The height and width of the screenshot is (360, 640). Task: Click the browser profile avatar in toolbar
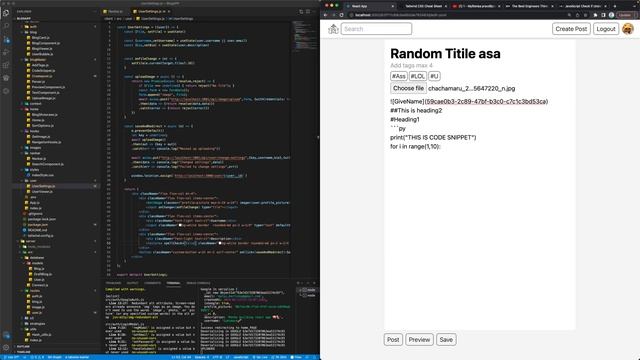pyautogui.click(x=611, y=15)
